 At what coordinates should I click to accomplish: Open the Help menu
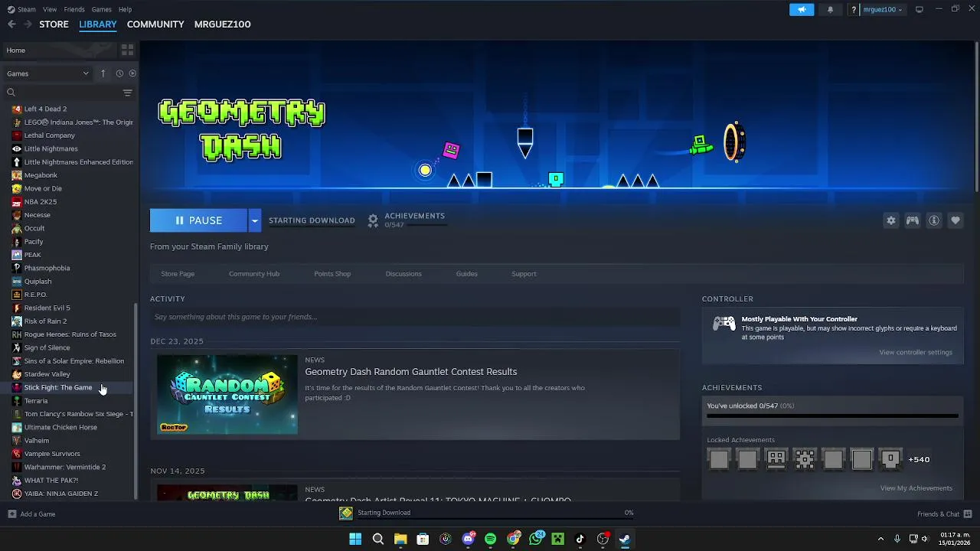(x=125, y=9)
